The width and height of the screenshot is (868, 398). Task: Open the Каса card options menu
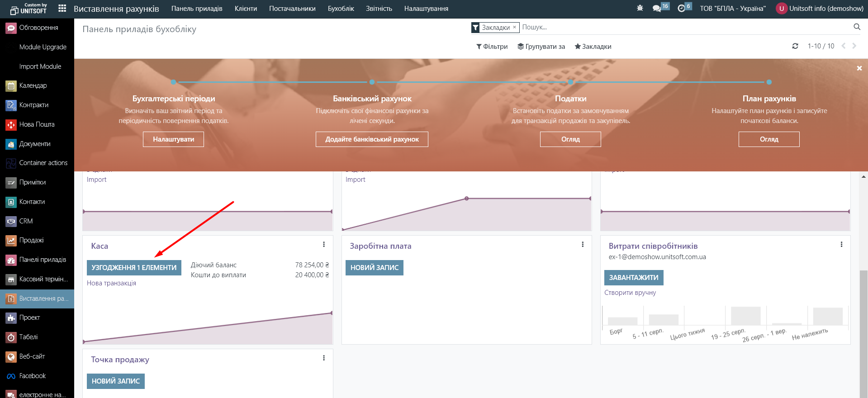click(x=324, y=245)
